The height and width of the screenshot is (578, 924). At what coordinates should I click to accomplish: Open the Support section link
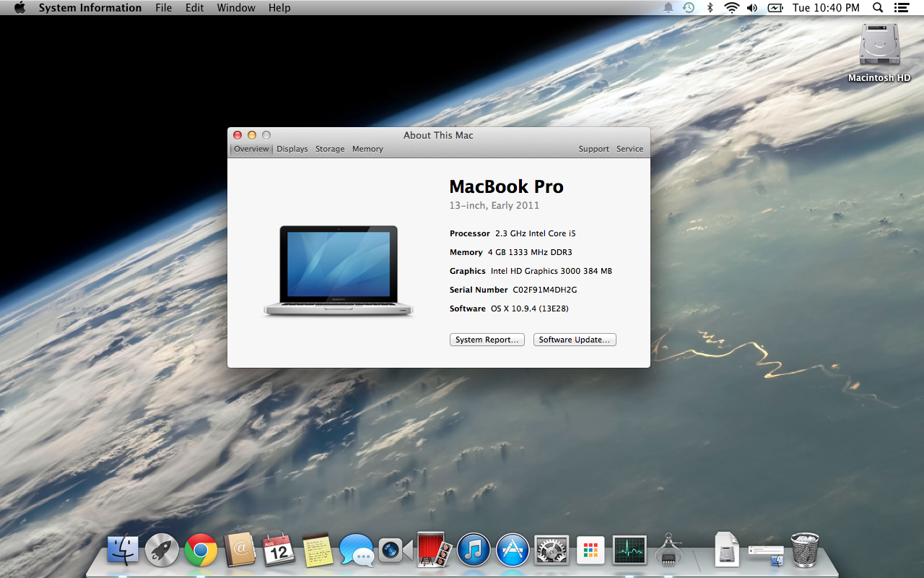594,149
